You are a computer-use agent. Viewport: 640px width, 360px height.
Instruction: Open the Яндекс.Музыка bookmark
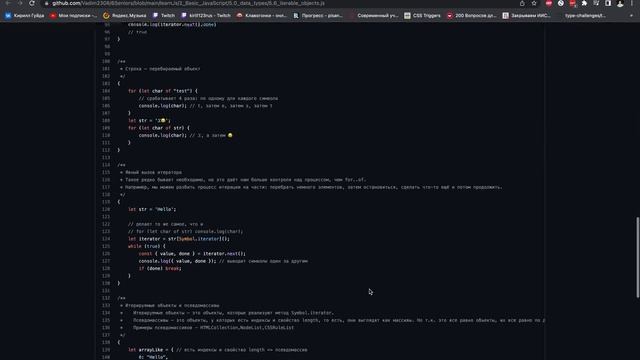(124, 16)
